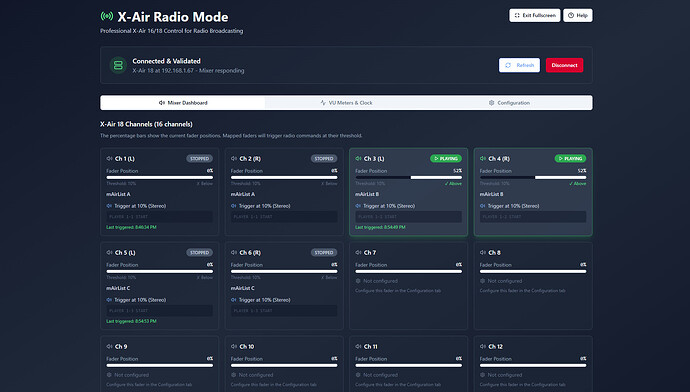
Task: Click the Ch 2 trigger speaker icon
Action: pos(234,206)
